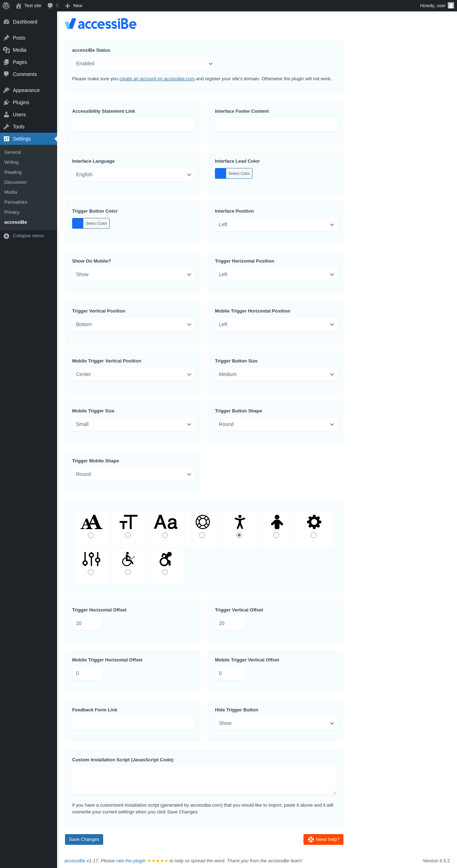This screenshot has width=457, height=868.
Task: Click the Need help? button
Action: pos(323,839)
